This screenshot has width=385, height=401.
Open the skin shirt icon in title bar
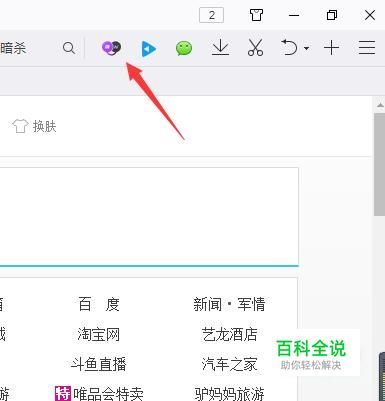pyautogui.click(x=256, y=15)
